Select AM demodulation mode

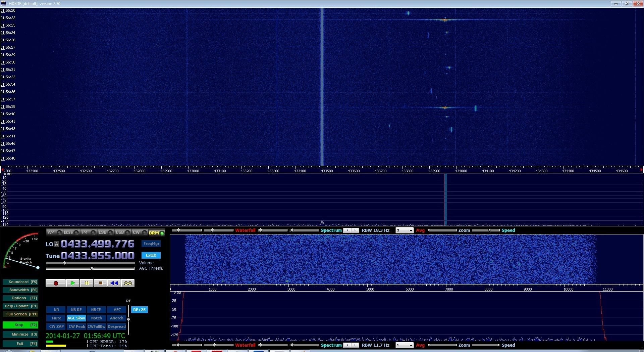coord(54,232)
